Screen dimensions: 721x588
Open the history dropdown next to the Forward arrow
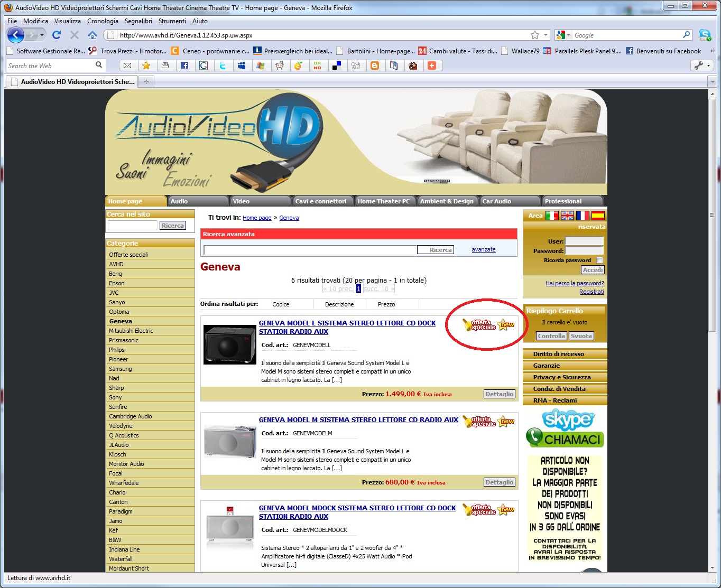coord(42,35)
